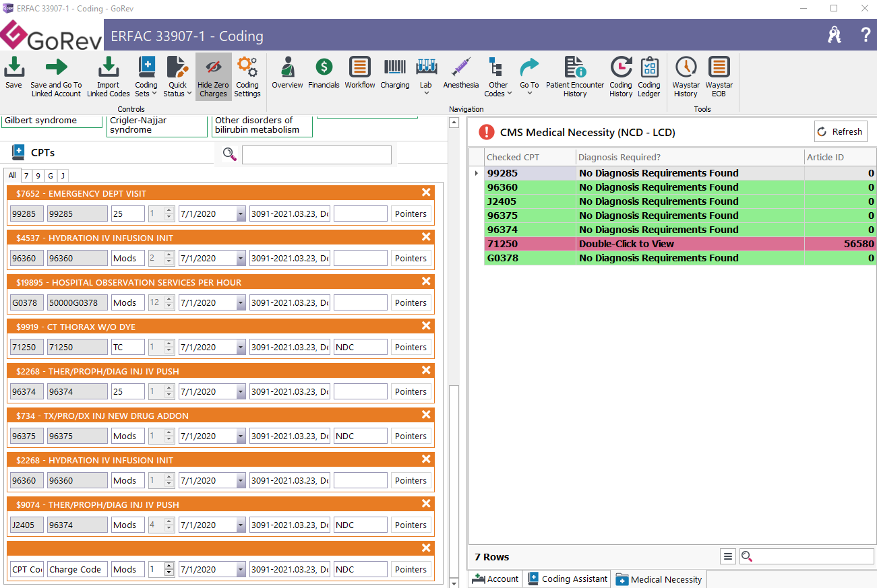Open Anesthesia syringe icon
Viewport: 877px width, 588px height.
tap(461, 73)
